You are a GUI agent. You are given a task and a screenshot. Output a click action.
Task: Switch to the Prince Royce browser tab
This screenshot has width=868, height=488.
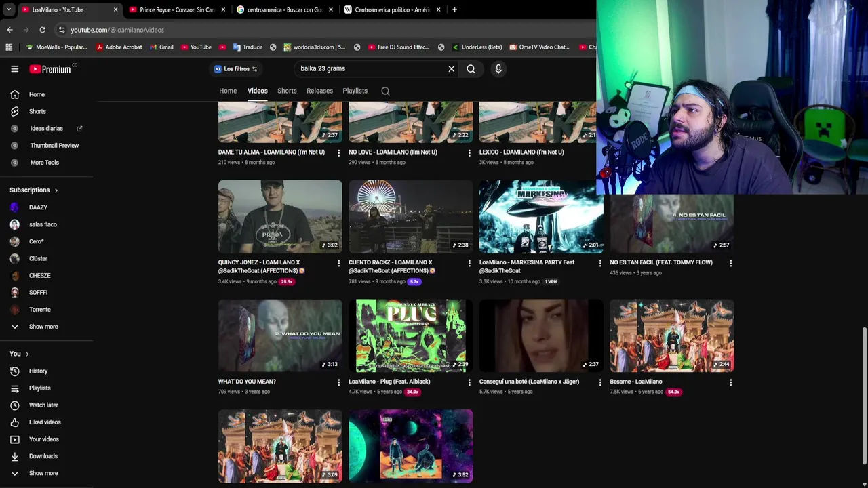pyautogui.click(x=176, y=9)
